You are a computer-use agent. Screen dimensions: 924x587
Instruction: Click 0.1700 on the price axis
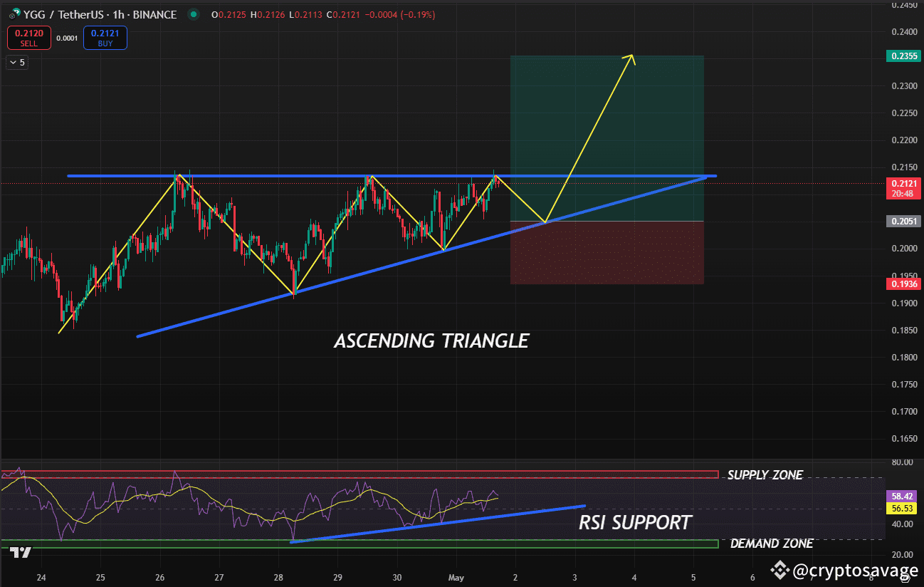[x=903, y=412]
